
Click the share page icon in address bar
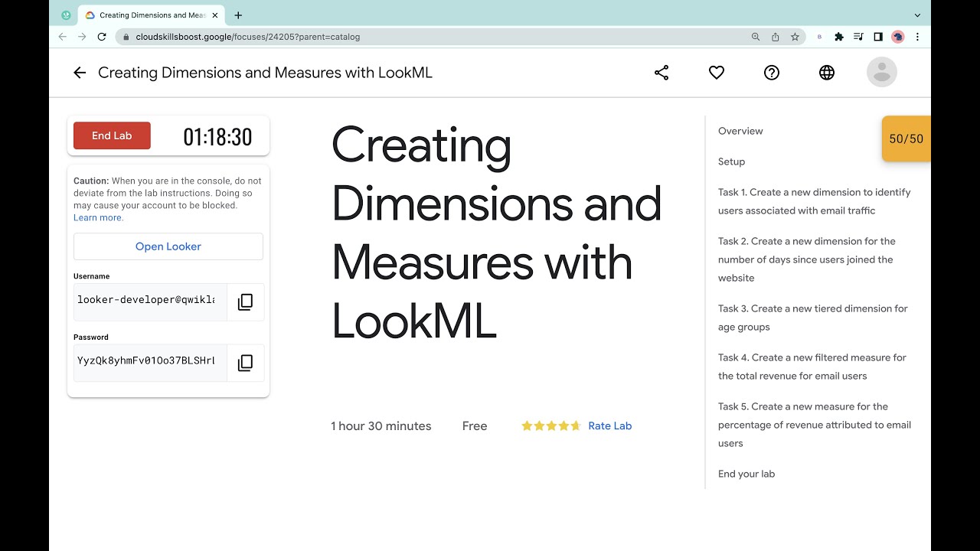click(x=776, y=37)
